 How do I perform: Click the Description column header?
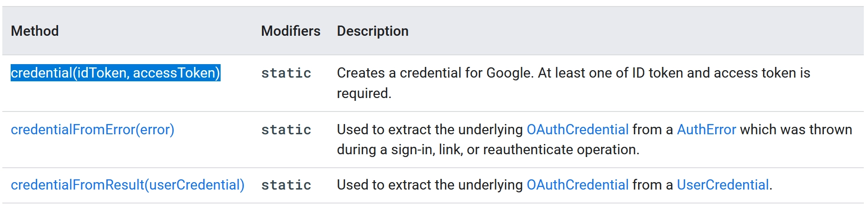[372, 31]
